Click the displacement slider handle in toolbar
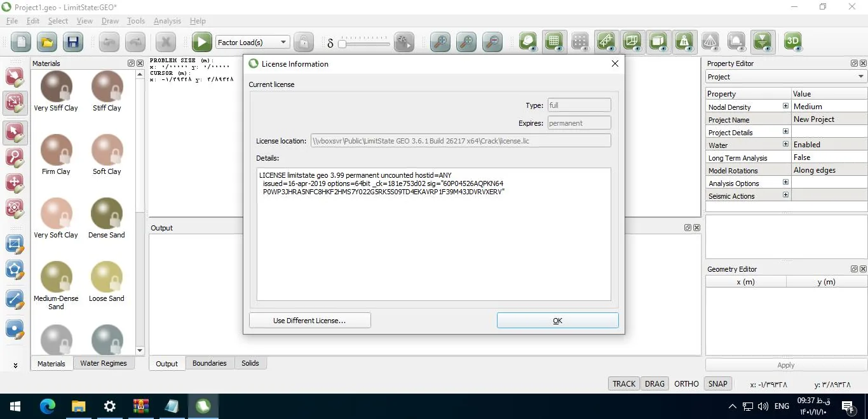This screenshot has height=419, width=868. (342, 44)
